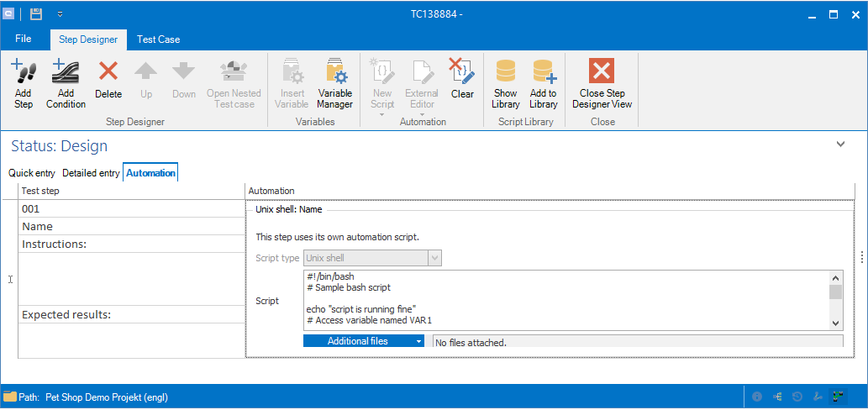Screen dimensions: 868x410
Task: Click the save icon in title bar
Action: [x=36, y=14]
